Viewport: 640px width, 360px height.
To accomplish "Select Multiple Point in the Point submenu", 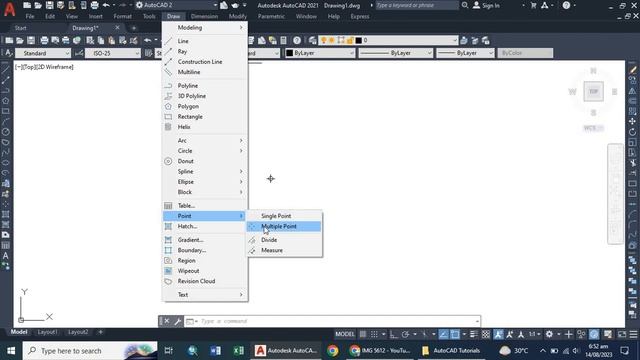I will pos(284,226).
